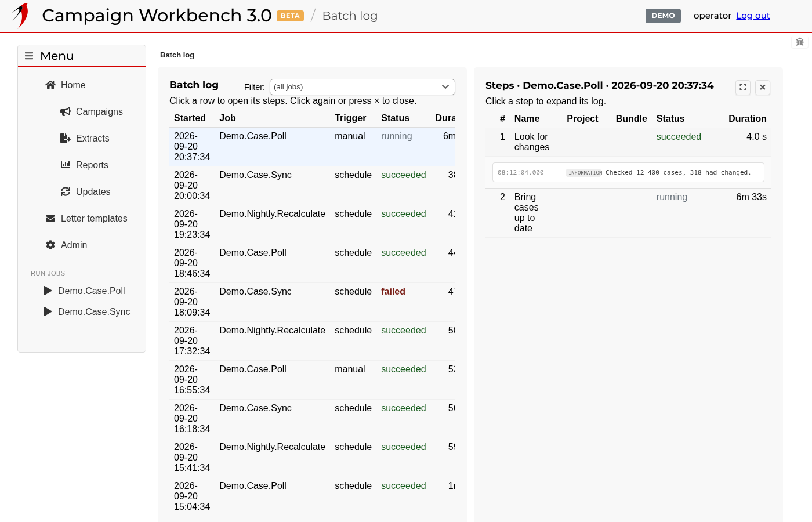Run the Demo.Case.Sync job play icon
The height and width of the screenshot is (522, 812).
click(48, 311)
